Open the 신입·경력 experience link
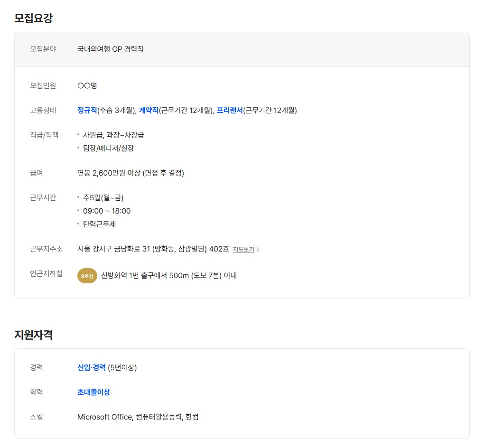483x448 pixels. [x=92, y=367]
